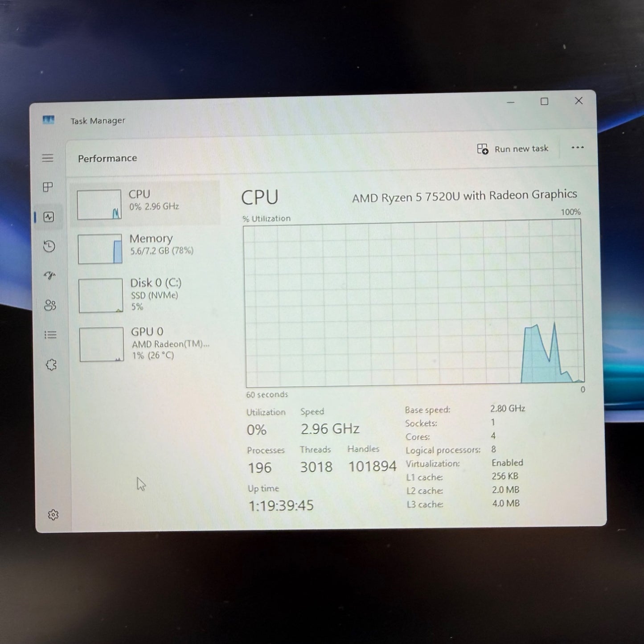644x644 pixels.
Task: Open the three-dot more options menu
Action: [x=577, y=148]
